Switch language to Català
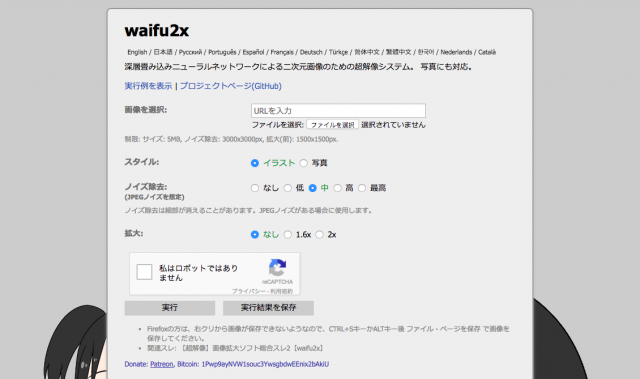The image size is (640, 379). click(487, 52)
